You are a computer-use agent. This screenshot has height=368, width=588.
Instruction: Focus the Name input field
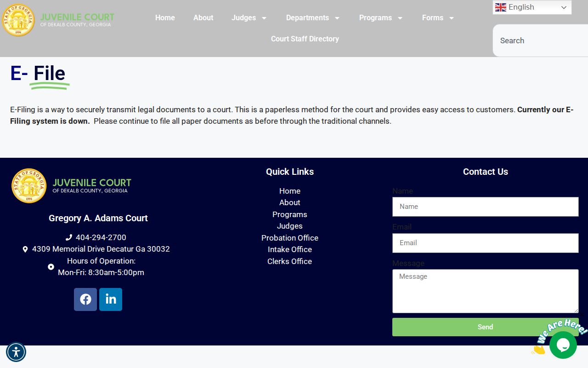(x=485, y=207)
